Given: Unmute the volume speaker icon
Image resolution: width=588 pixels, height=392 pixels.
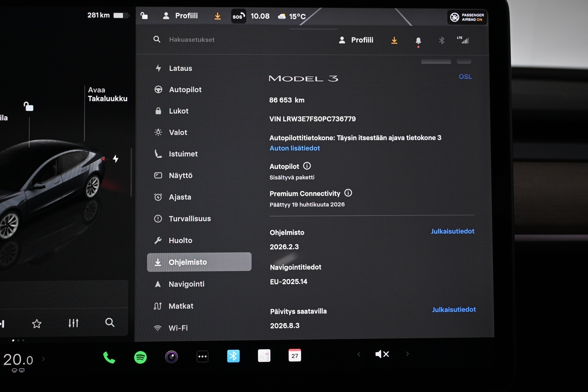Looking at the screenshot, I should pos(382,354).
